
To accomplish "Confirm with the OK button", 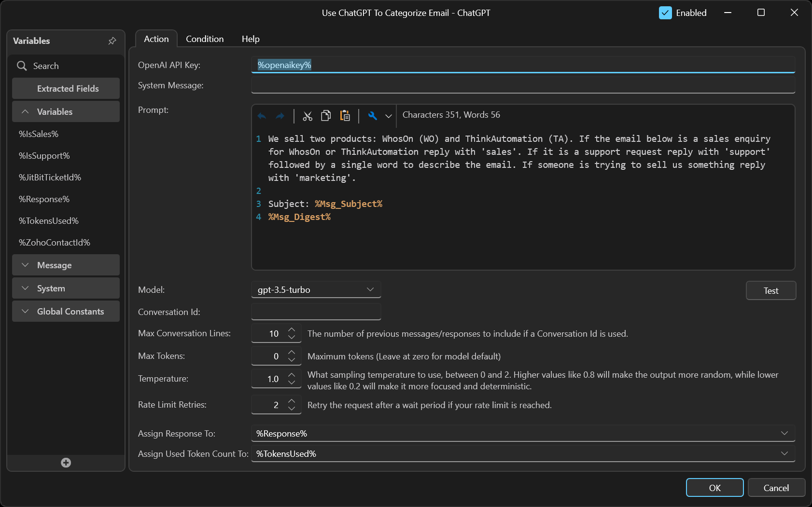I will click(715, 488).
